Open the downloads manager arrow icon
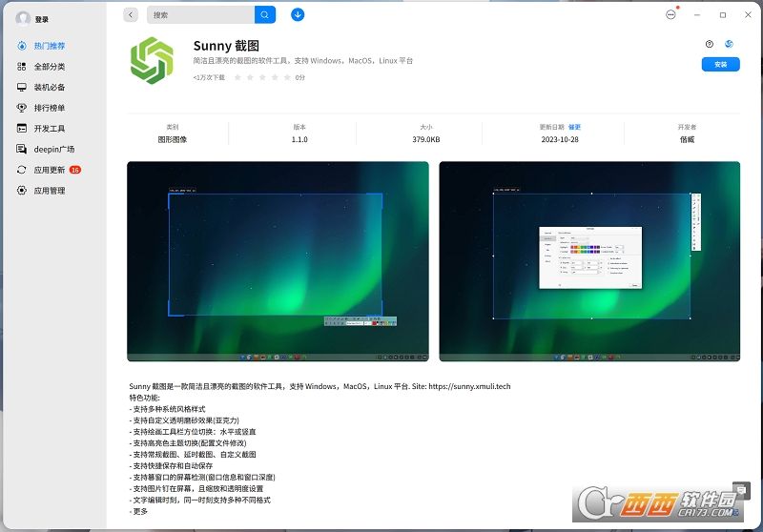The width and height of the screenshot is (763, 532). (x=298, y=14)
